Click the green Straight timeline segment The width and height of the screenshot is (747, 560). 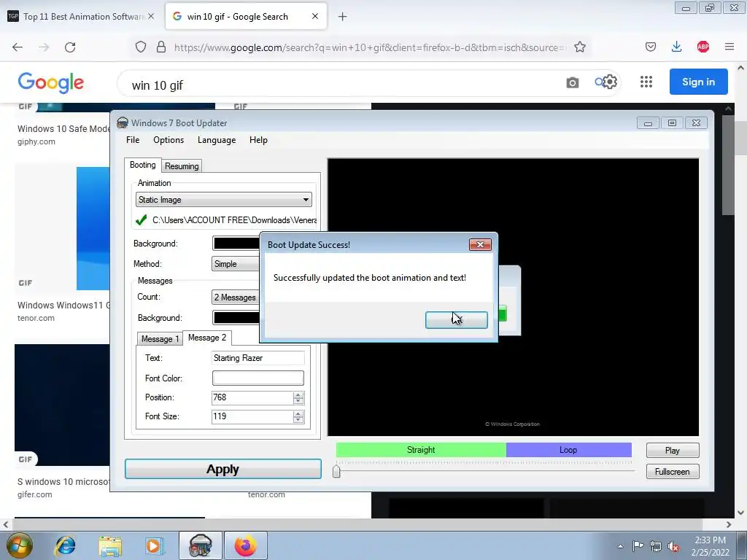point(421,449)
